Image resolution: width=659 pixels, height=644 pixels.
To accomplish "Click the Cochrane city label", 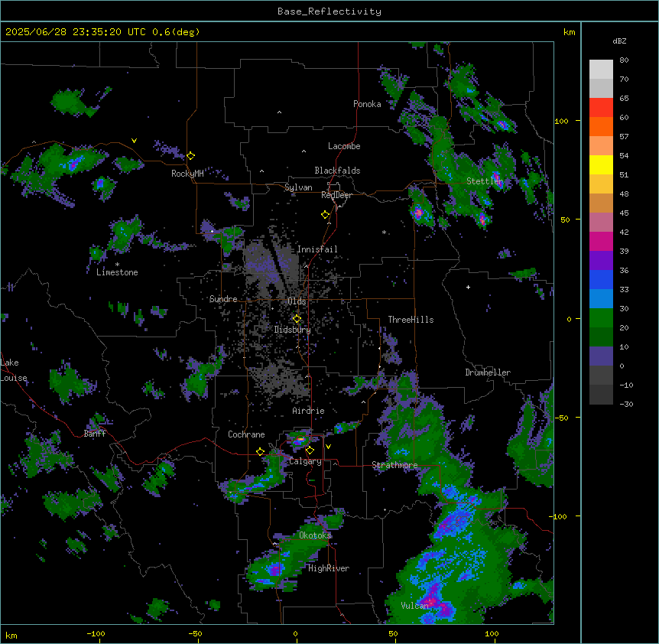I will (246, 434).
